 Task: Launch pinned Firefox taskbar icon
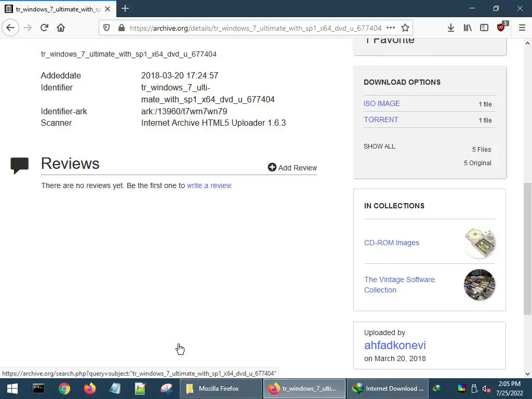[x=90, y=389]
